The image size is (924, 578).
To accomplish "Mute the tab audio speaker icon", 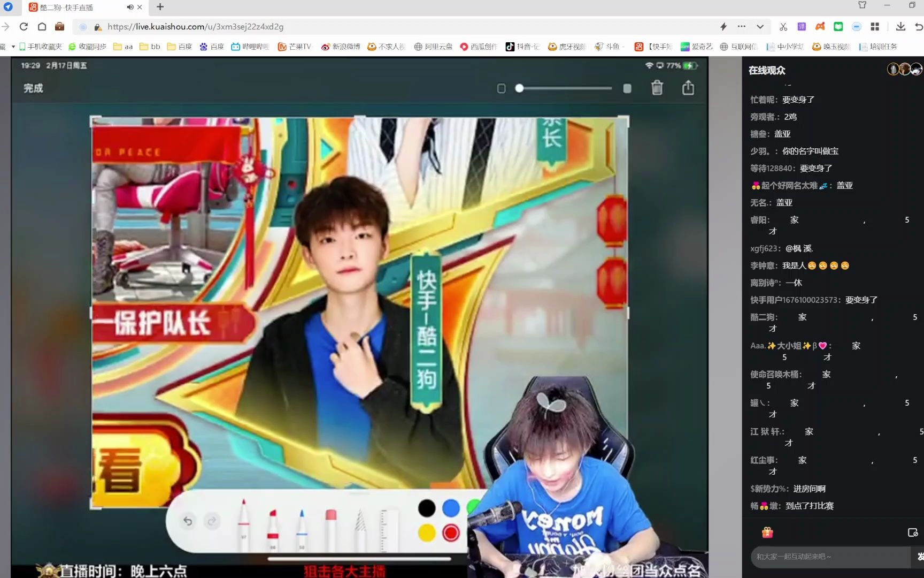I will click(x=130, y=7).
